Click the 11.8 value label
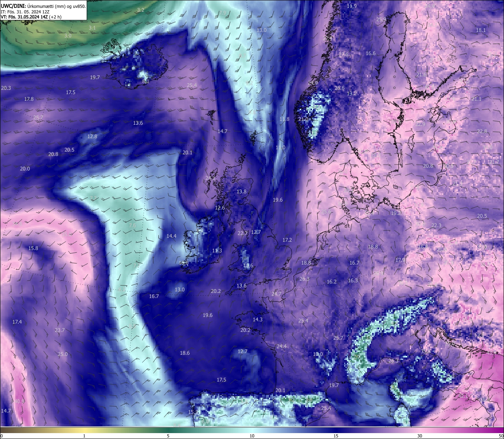504x439 pixels. [284, 119]
